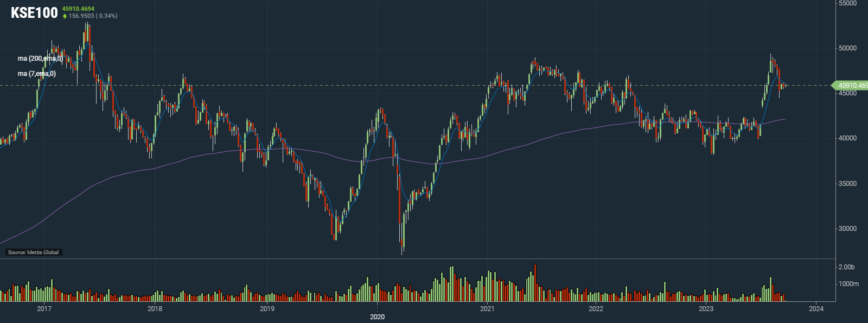Viewport: 868px width, 323px height.
Task: Click the 2023 label on the time axis
Action: pyautogui.click(x=706, y=309)
